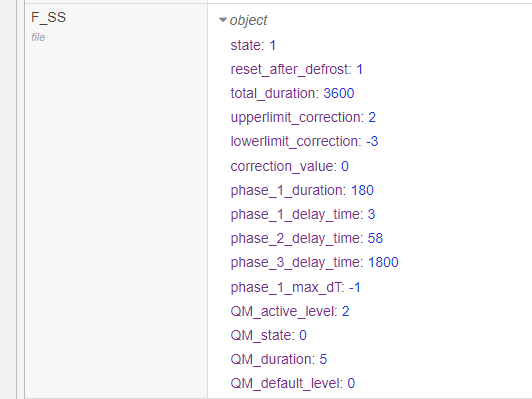This screenshot has height=399, width=532.
Task: Select upperlimit_correction property
Action: 303,117
